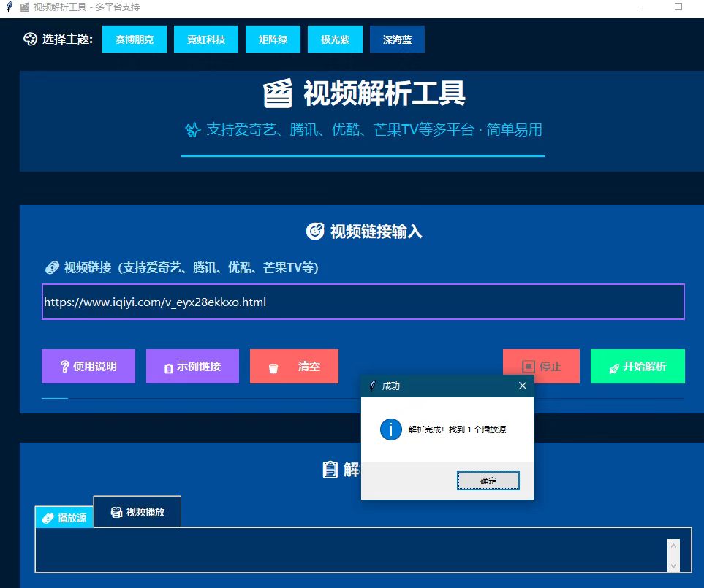Choose the 深海蓝 theme
This screenshot has width=704, height=588.
[x=398, y=39]
